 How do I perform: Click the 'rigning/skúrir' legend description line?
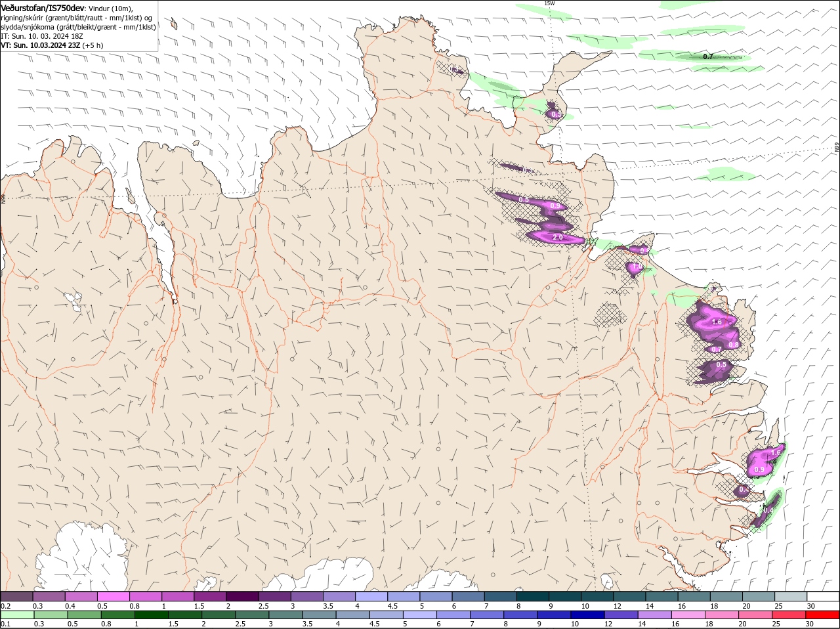(77, 18)
